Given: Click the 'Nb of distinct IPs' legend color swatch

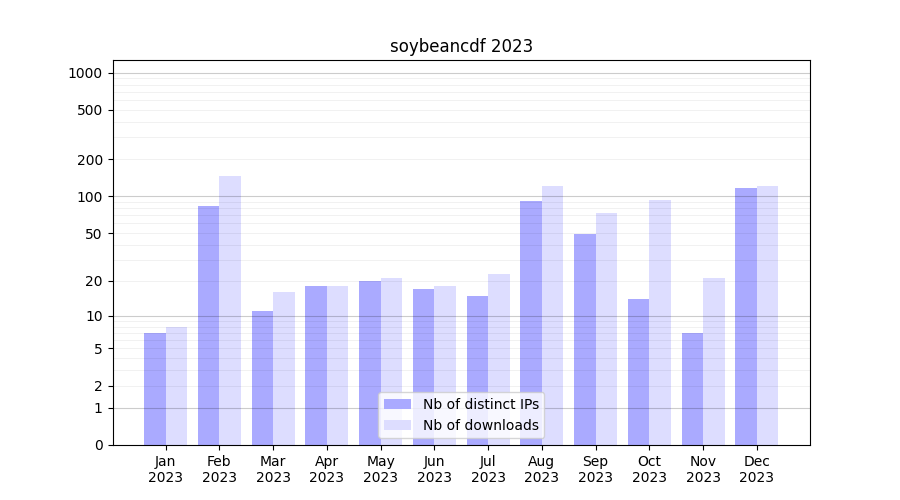Looking at the screenshot, I should click(x=397, y=404).
